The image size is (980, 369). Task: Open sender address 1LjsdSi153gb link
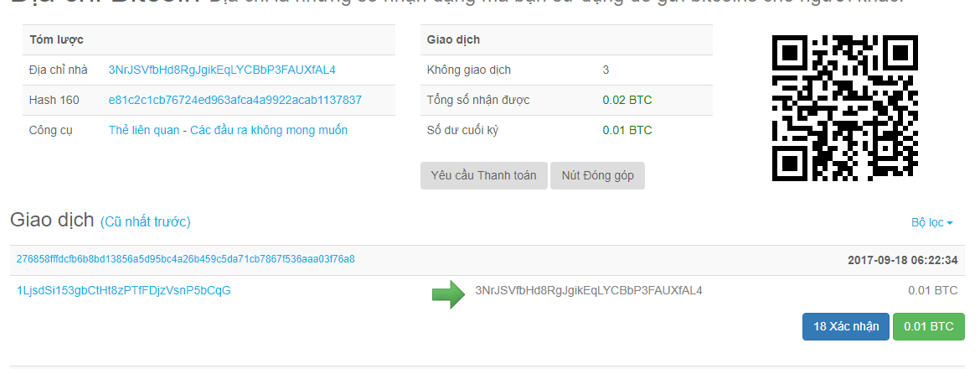[124, 290]
